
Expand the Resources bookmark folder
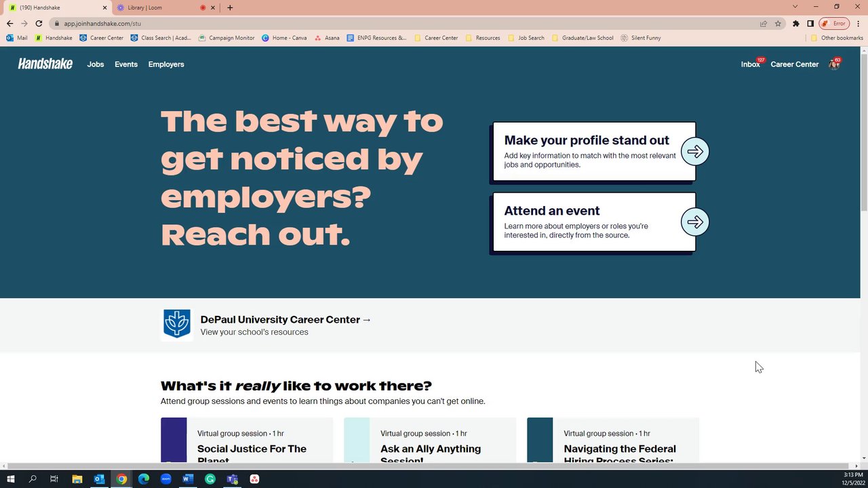(x=483, y=38)
